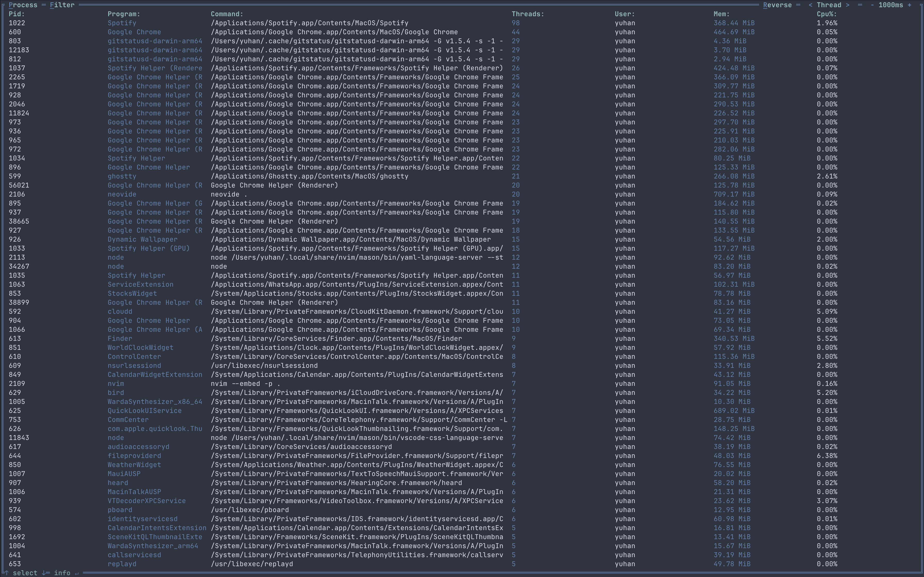Open the Thread column selector

(x=829, y=5)
